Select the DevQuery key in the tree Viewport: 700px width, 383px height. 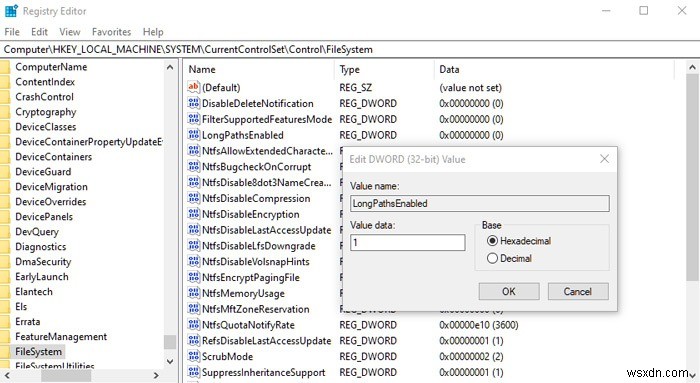pos(37,232)
